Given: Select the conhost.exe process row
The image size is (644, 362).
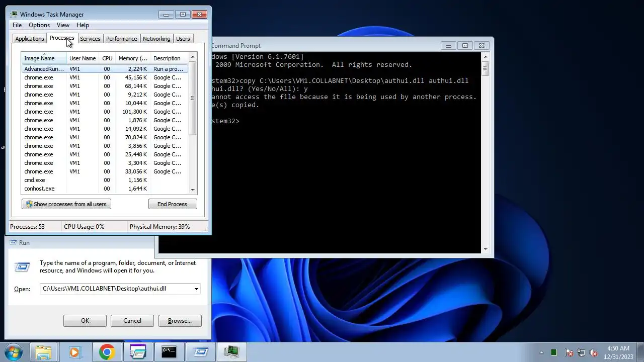Looking at the screenshot, I should [105, 189].
